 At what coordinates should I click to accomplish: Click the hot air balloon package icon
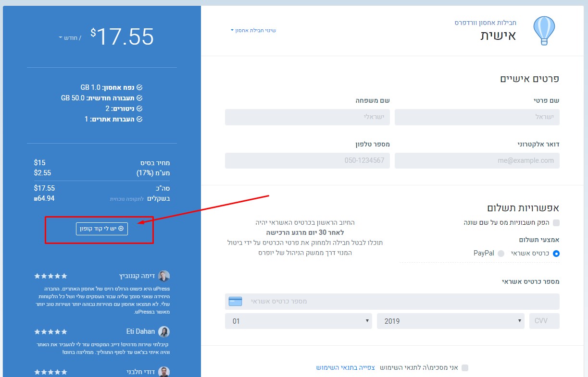coord(544,30)
